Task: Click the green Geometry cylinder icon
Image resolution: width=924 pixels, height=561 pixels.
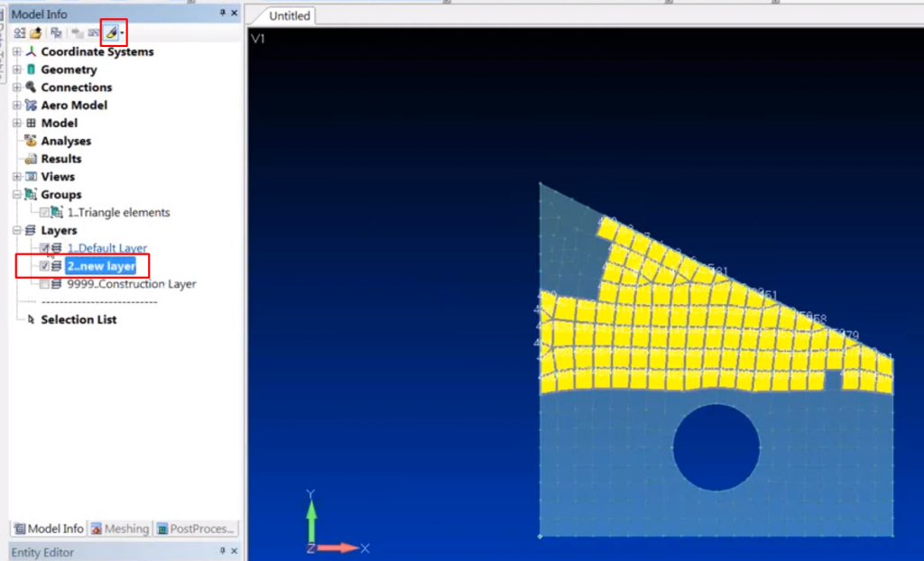Action: point(32,69)
